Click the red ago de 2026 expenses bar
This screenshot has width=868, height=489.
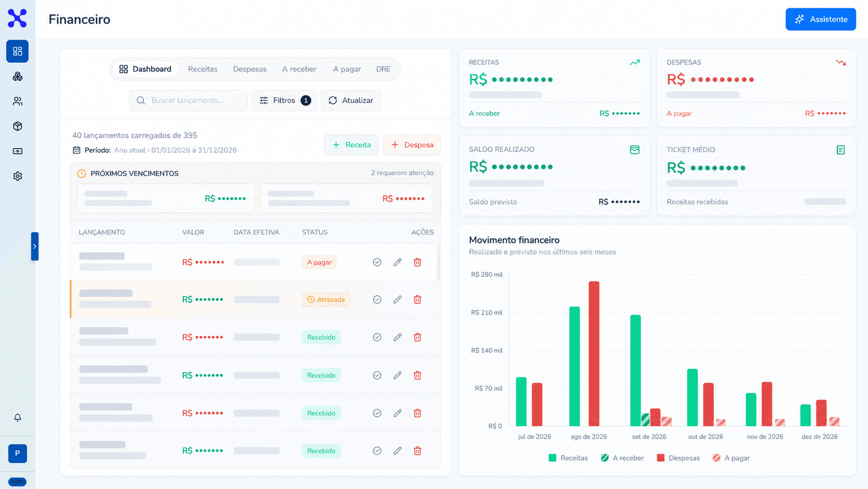point(594,353)
